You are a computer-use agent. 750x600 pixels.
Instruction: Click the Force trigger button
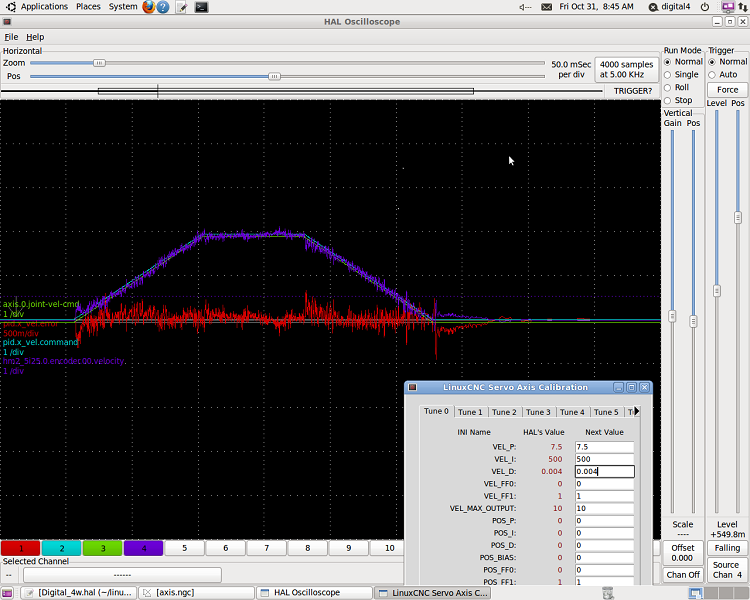click(728, 90)
